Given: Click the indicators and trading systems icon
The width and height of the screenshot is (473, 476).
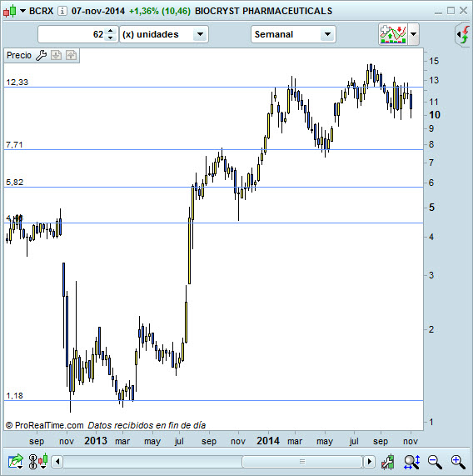Looking at the screenshot, I should pos(393,34).
